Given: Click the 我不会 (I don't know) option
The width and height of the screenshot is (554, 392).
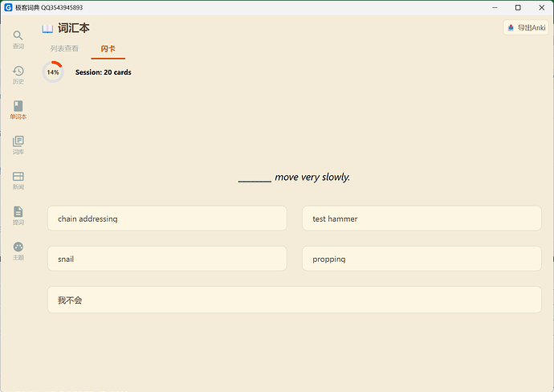Looking at the screenshot, I should coord(294,300).
